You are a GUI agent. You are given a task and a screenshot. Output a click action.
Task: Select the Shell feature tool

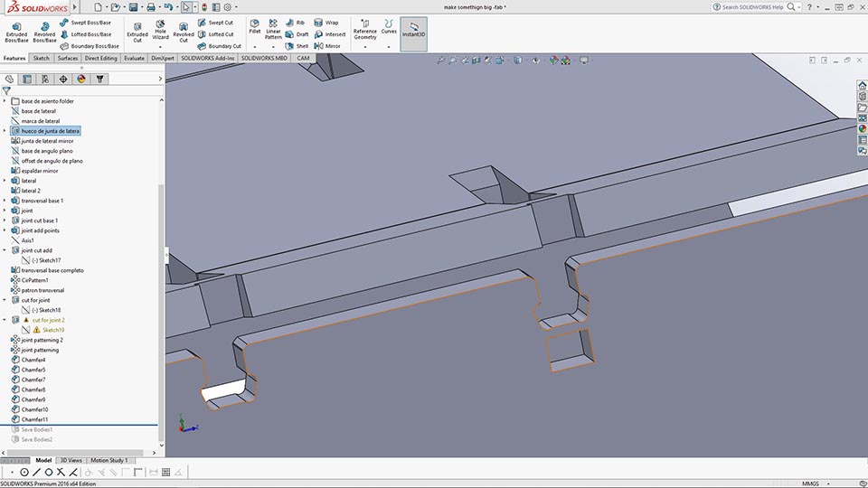(x=297, y=46)
